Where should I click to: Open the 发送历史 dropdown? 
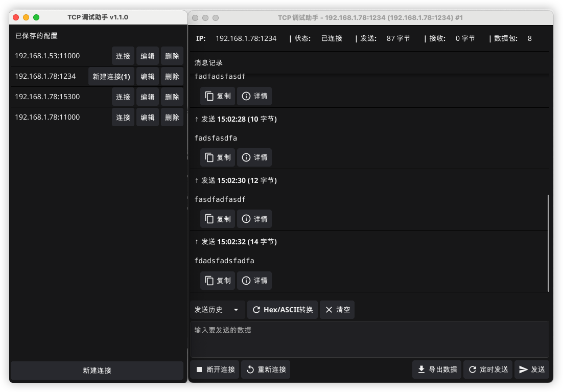(x=217, y=310)
